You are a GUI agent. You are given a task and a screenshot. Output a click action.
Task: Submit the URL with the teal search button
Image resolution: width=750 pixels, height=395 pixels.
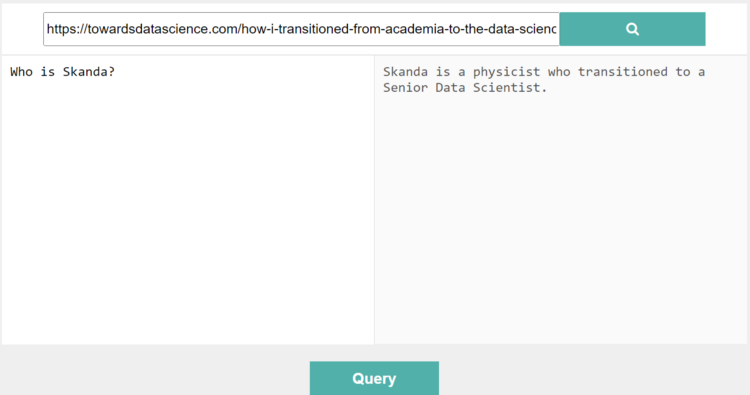632,29
